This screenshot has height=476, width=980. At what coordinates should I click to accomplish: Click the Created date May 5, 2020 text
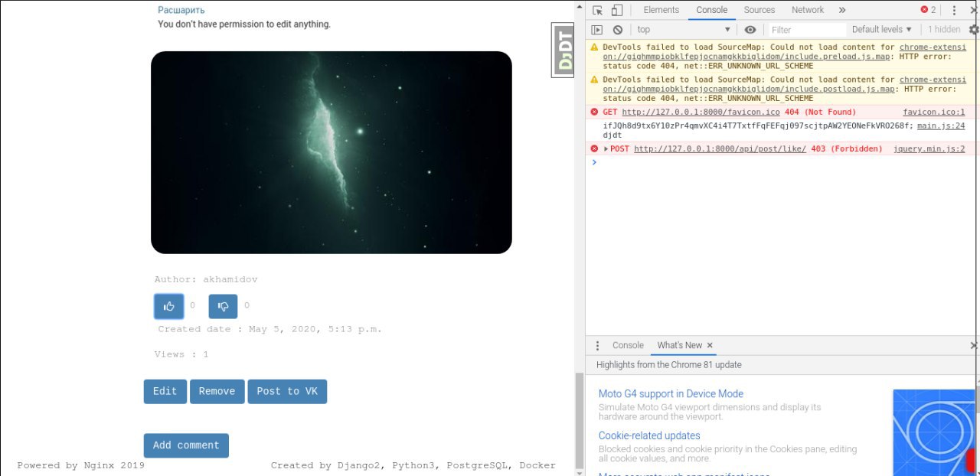click(x=269, y=329)
